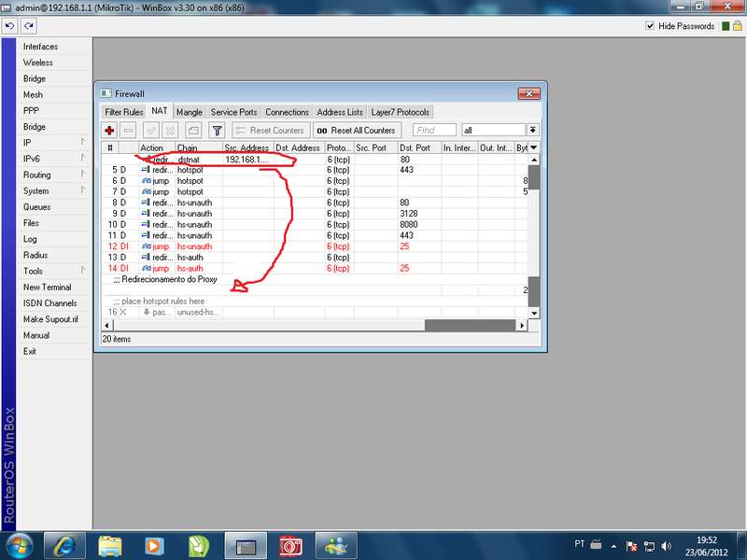The height and width of the screenshot is (560, 747).
Task: Open the Windows Start menu
Action: (18, 546)
